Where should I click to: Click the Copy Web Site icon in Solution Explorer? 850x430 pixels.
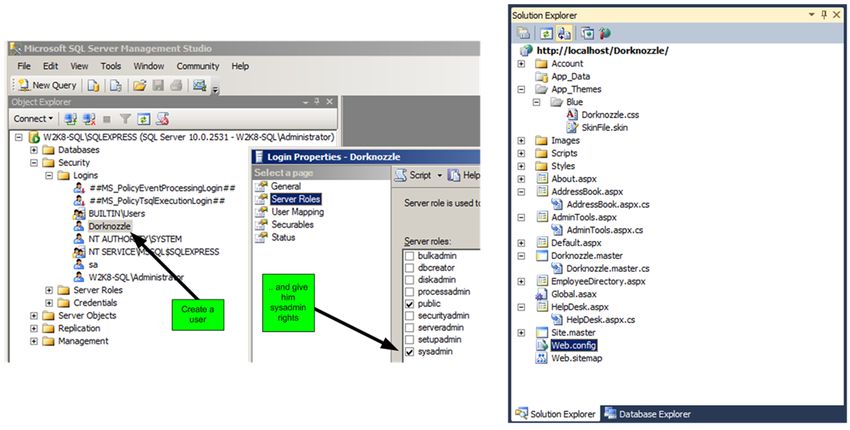588,34
